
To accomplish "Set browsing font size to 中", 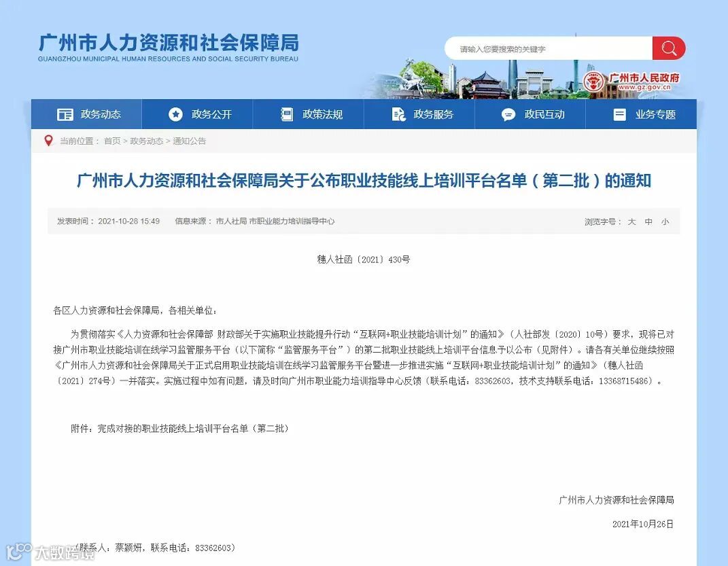I will coord(648,222).
